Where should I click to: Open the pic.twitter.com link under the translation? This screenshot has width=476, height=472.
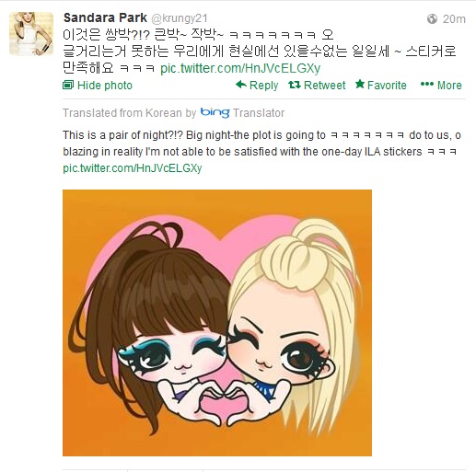pos(133,168)
